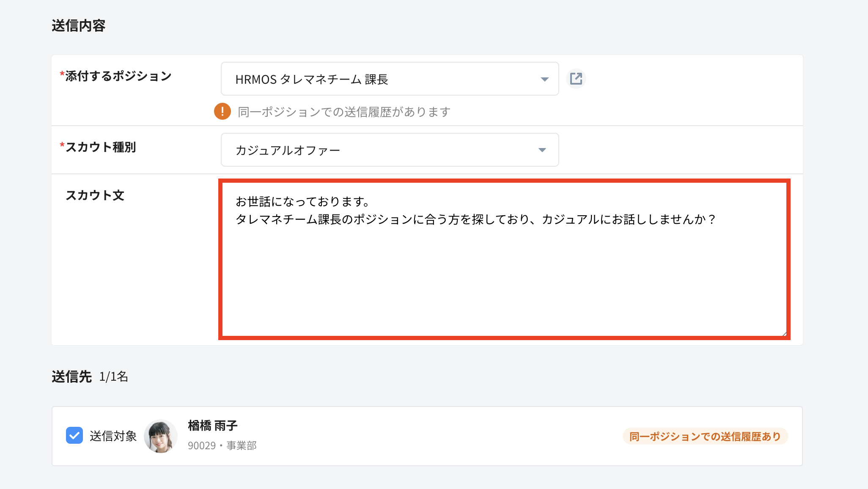Focus the スカウト文 message text area

click(x=503, y=275)
